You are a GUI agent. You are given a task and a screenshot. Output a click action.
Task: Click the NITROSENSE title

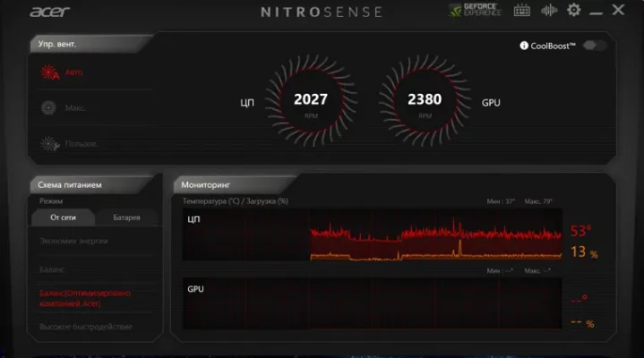coord(322,12)
